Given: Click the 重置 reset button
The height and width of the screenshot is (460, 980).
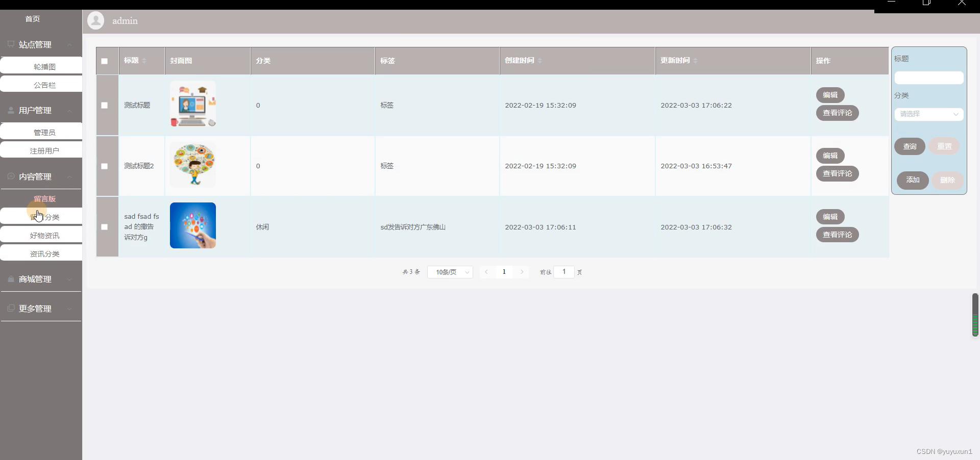Looking at the screenshot, I should 944,146.
